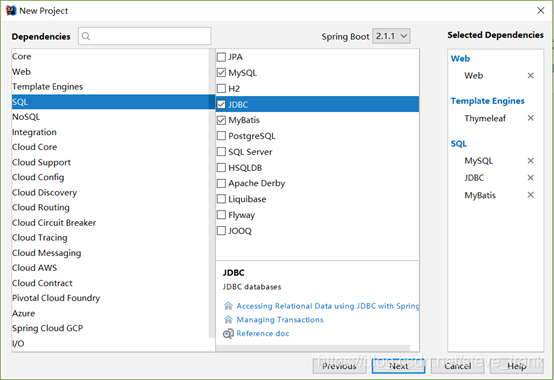Enable the JPA checkbox

pyautogui.click(x=221, y=57)
